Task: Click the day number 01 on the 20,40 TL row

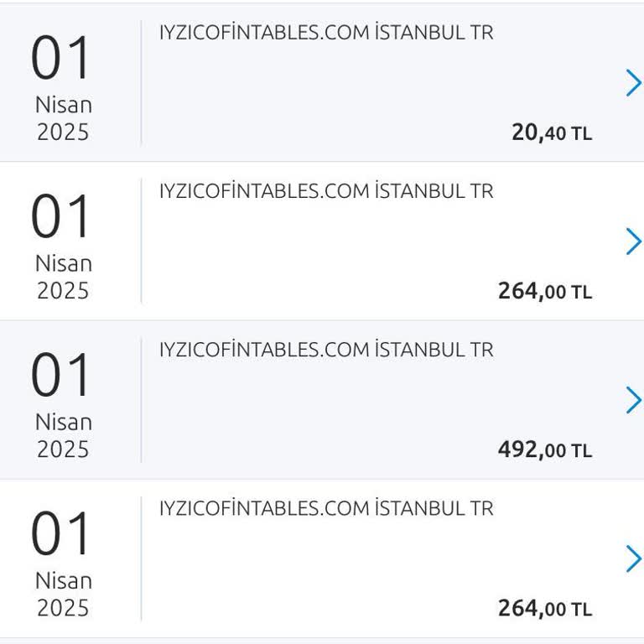Action: point(61,59)
